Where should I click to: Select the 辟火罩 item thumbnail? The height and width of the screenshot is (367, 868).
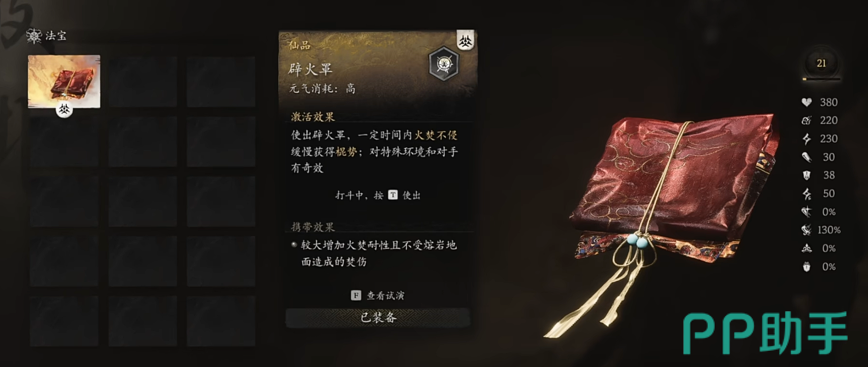(x=64, y=82)
